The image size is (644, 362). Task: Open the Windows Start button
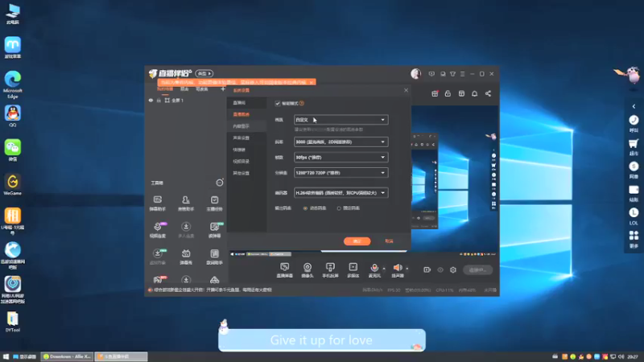click(x=6, y=356)
